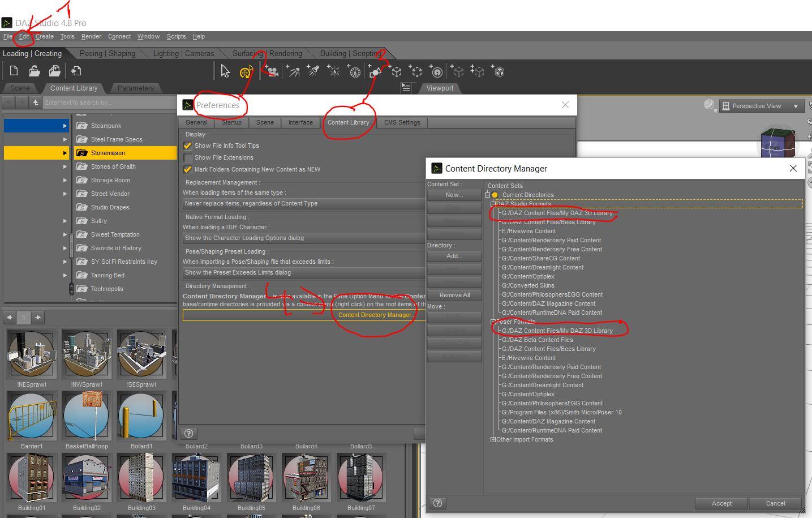The height and width of the screenshot is (518, 812).
Task: Expand the Swords of History folder arrow
Action: (65, 248)
